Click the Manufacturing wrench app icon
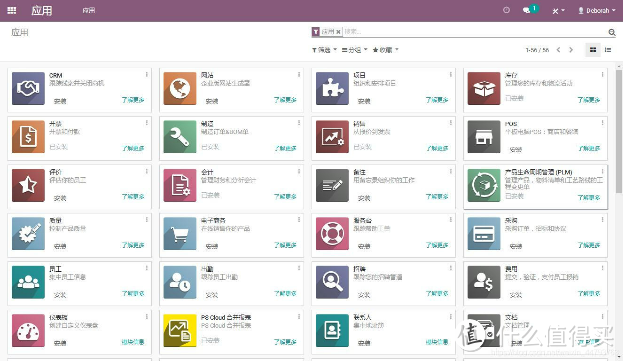The width and height of the screenshot is (624, 362). (180, 137)
